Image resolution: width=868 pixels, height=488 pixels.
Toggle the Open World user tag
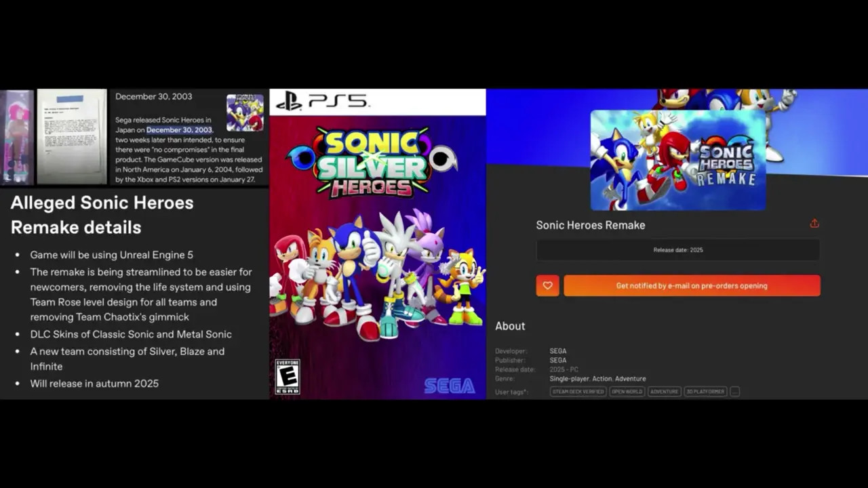(x=627, y=391)
